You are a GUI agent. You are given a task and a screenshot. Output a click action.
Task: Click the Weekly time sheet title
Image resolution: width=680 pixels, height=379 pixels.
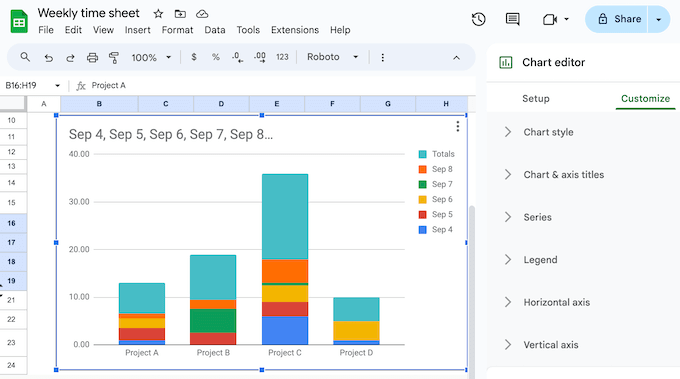[88, 13]
